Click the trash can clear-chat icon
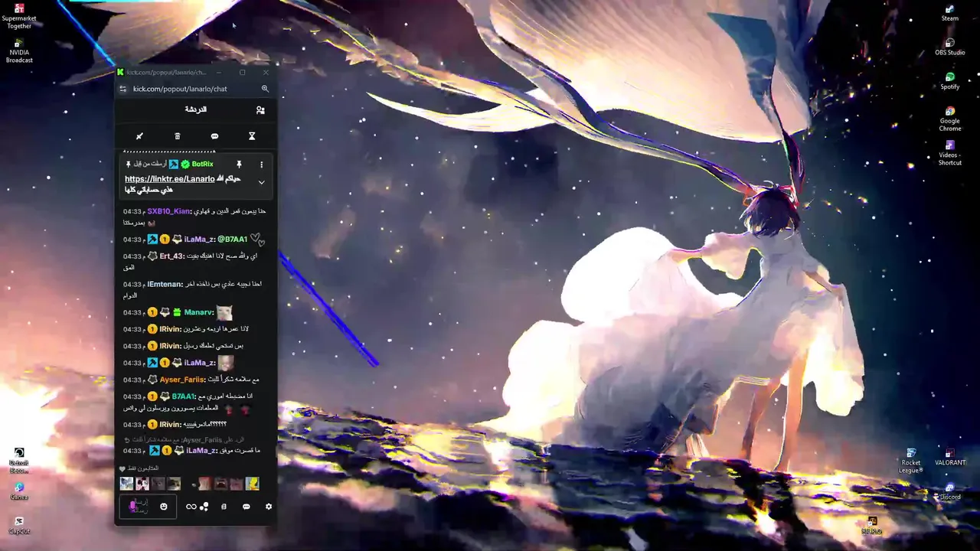Image resolution: width=980 pixels, height=551 pixels. click(x=177, y=136)
